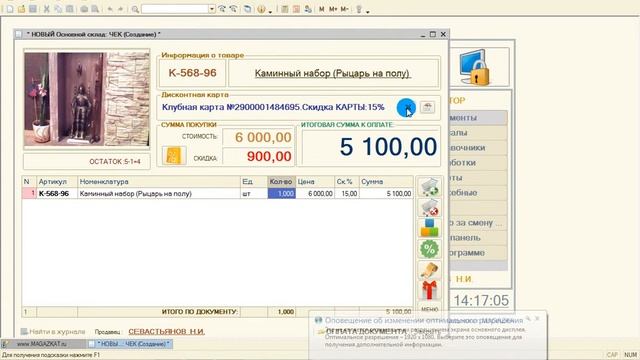The height and width of the screenshot is (360, 640).
Task: Click the calendar icon in toolbar
Action: 296,9
